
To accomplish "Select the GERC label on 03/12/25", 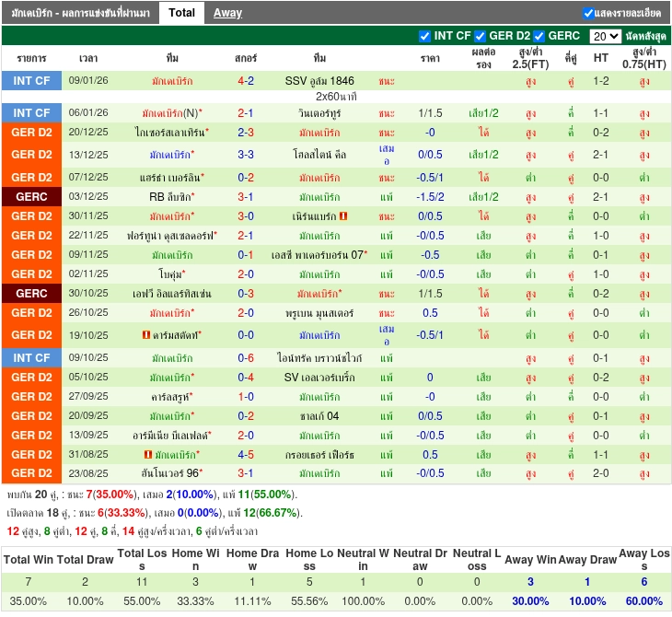I will [31, 197].
